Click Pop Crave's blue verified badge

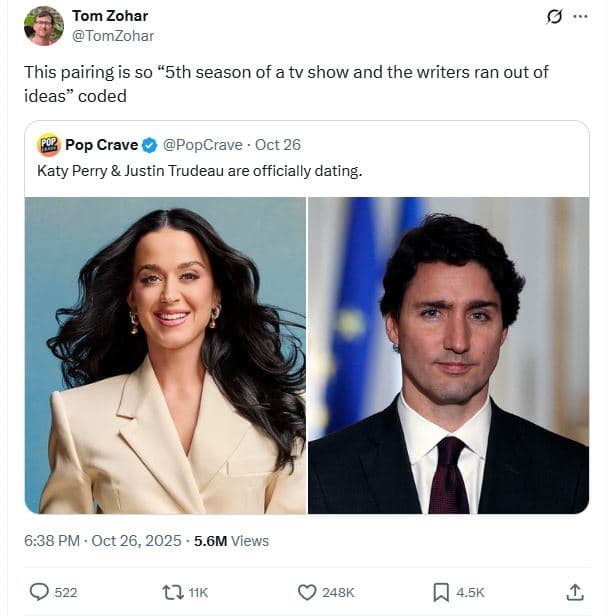(x=149, y=145)
